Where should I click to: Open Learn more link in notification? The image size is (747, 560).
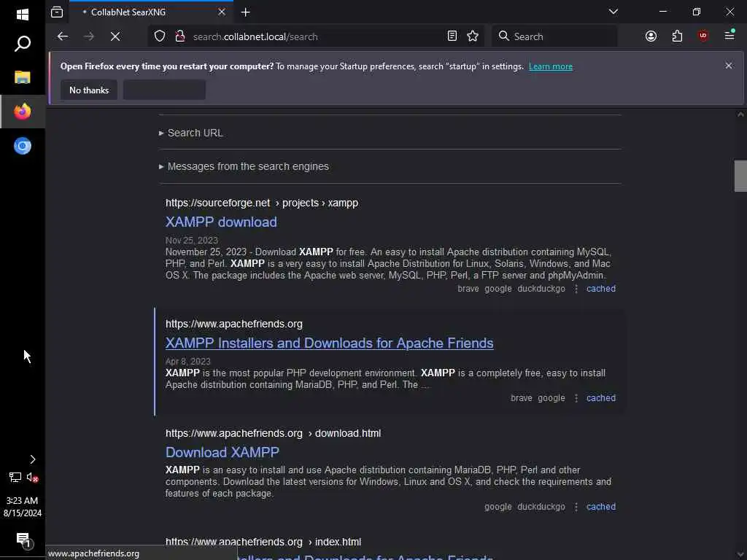551,66
